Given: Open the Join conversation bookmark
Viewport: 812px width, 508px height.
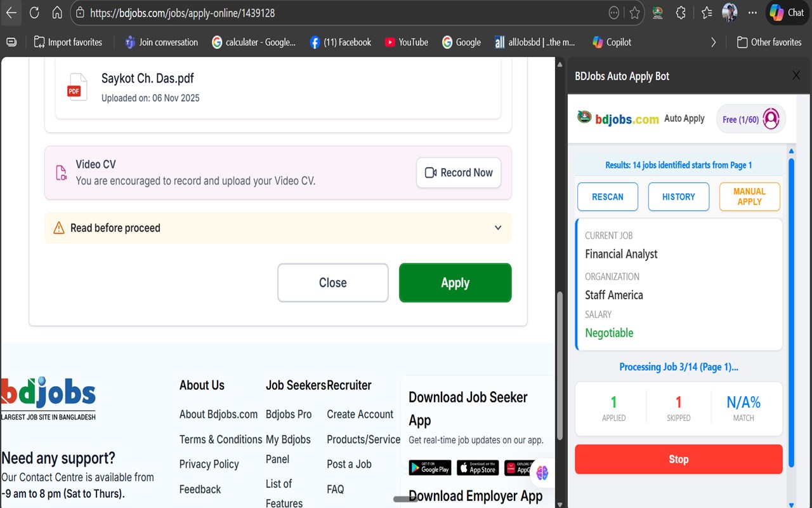Looking at the screenshot, I should coord(161,42).
